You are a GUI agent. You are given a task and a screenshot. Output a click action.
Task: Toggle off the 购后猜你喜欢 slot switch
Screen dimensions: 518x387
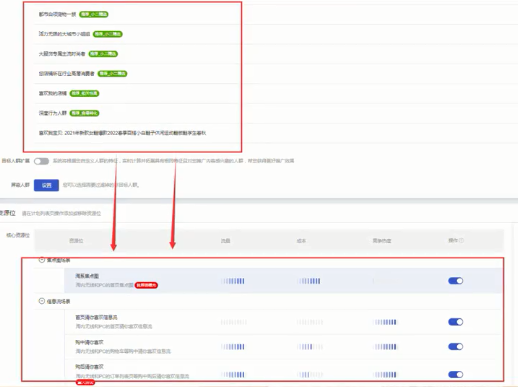[456, 375]
